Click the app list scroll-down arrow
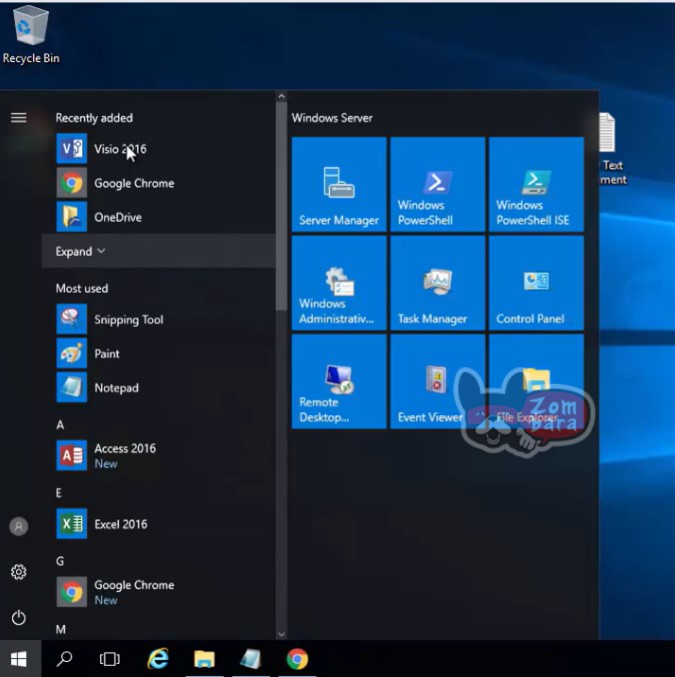This screenshot has width=675, height=677. (282, 634)
